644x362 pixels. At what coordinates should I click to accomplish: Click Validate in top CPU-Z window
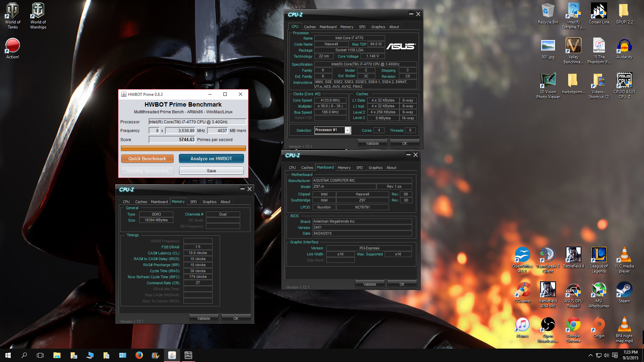click(372, 143)
